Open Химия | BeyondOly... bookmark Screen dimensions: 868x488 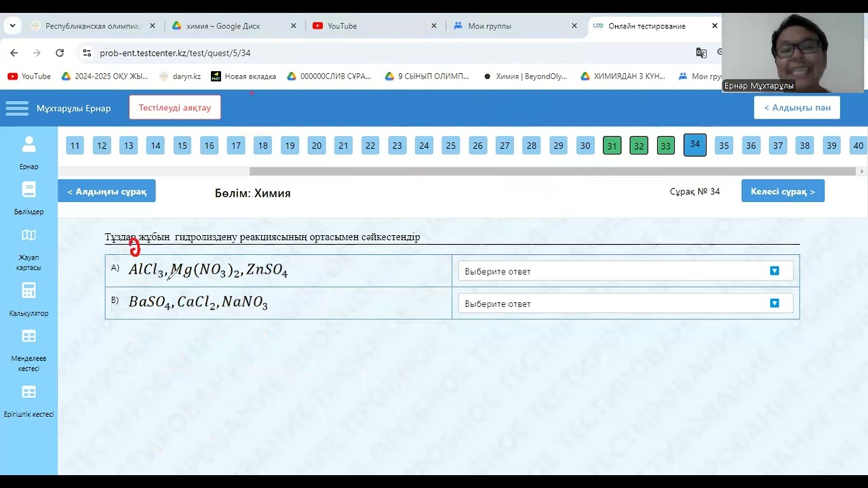click(x=525, y=77)
